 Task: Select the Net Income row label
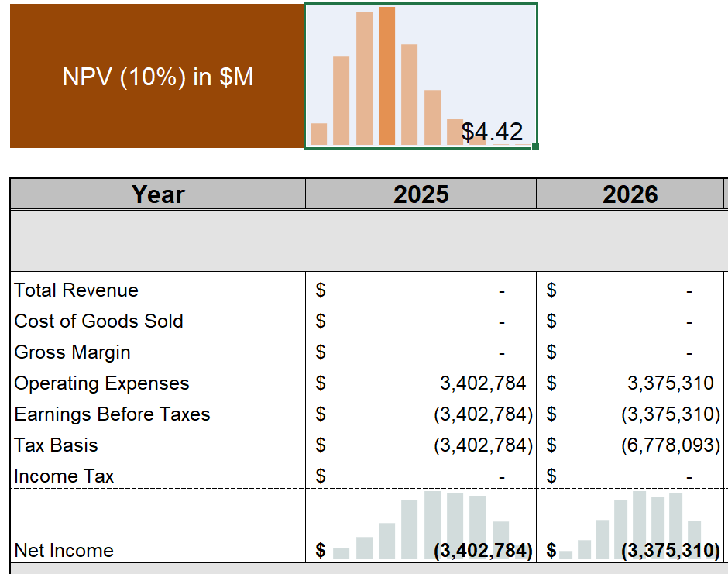(64, 551)
